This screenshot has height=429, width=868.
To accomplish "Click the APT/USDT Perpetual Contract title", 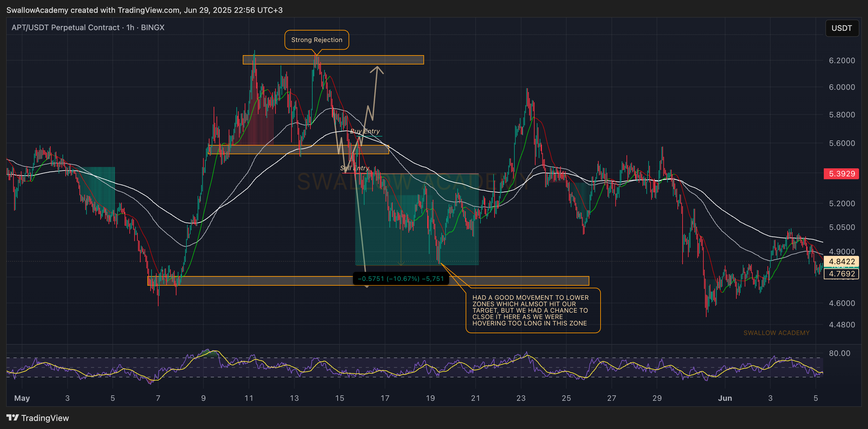I will click(88, 27).
